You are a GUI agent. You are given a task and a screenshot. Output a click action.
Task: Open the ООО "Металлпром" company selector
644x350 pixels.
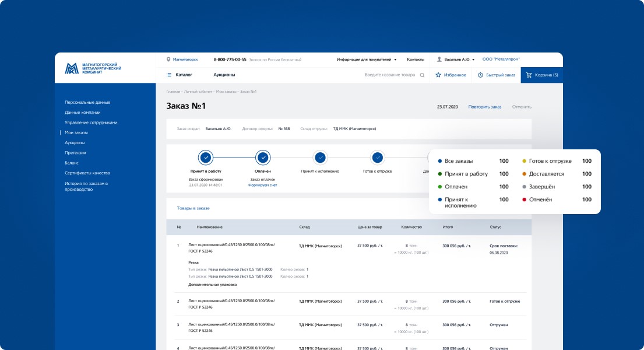[501, 60]
